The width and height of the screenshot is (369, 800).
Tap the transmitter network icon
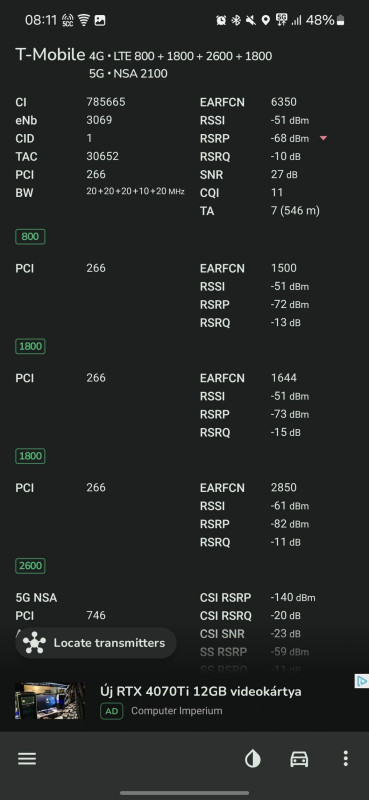pos(35,643)
